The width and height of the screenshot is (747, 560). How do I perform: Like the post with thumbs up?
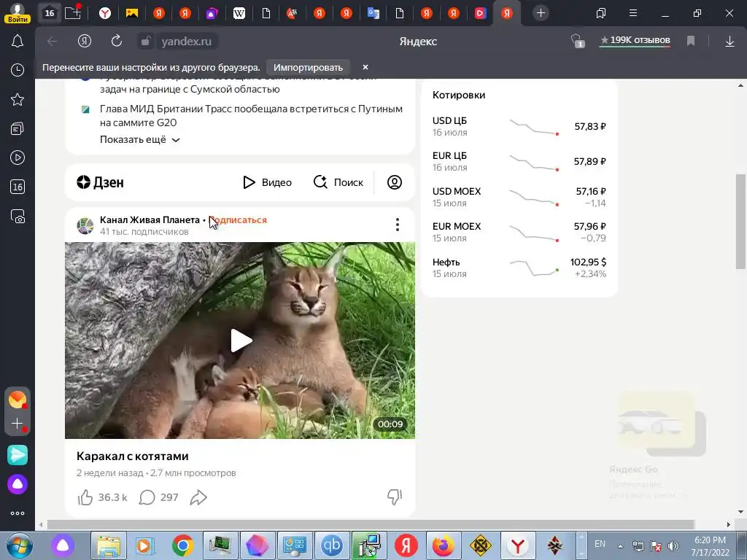coord(85,497)
